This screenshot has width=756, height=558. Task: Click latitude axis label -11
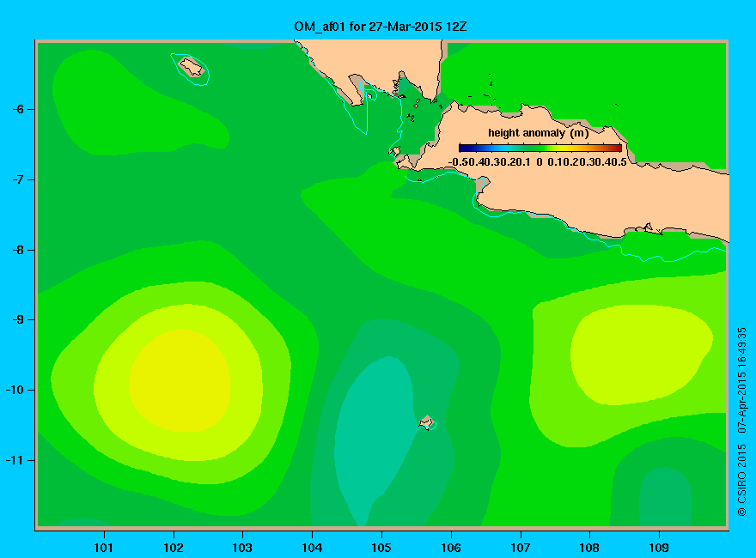(x=15, y=460)
